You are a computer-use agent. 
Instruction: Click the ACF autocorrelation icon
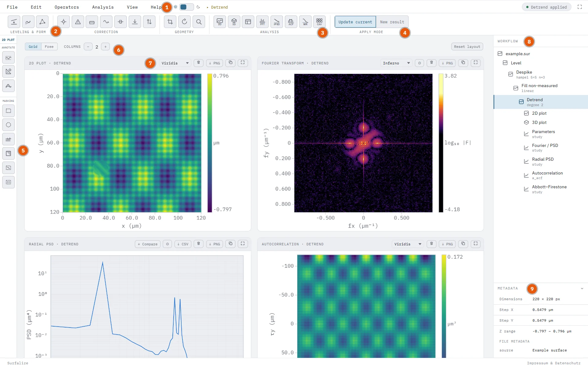point(291,22)
